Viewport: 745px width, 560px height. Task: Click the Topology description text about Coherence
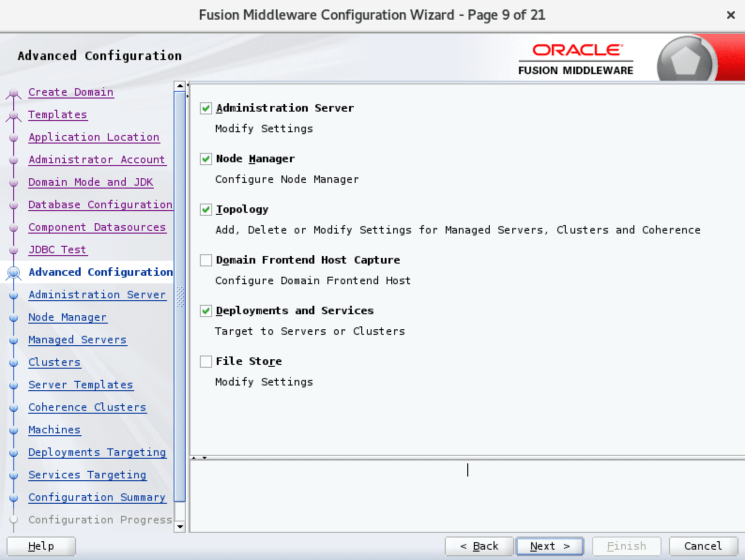coord(458,230)
